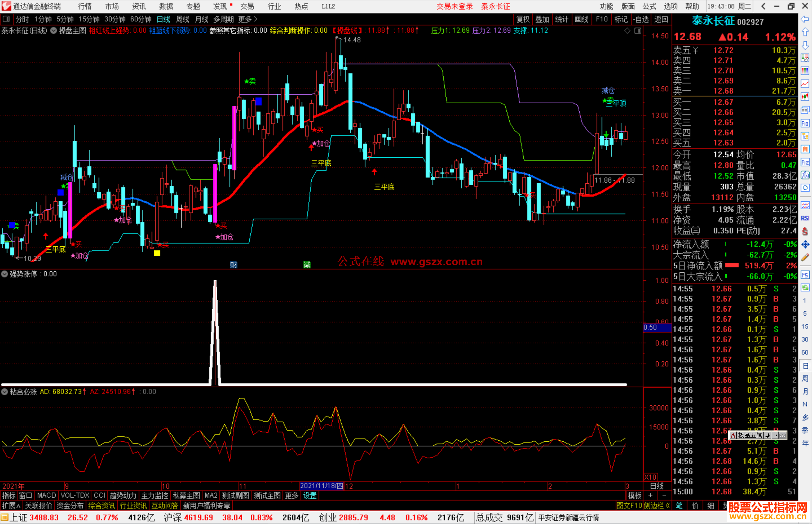This screenshot has height=524, width=812.
Task: Select the pencil drawing tool
Action: pos(805,258)
